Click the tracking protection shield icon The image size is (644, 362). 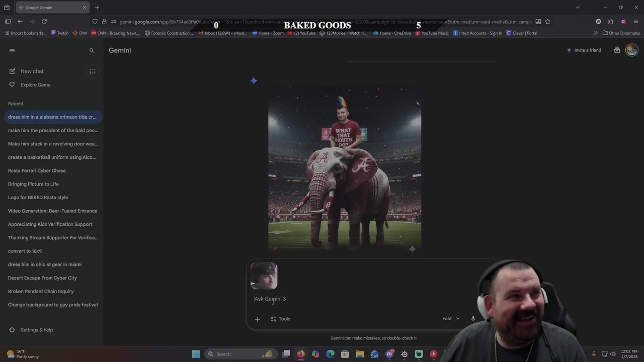95,22
